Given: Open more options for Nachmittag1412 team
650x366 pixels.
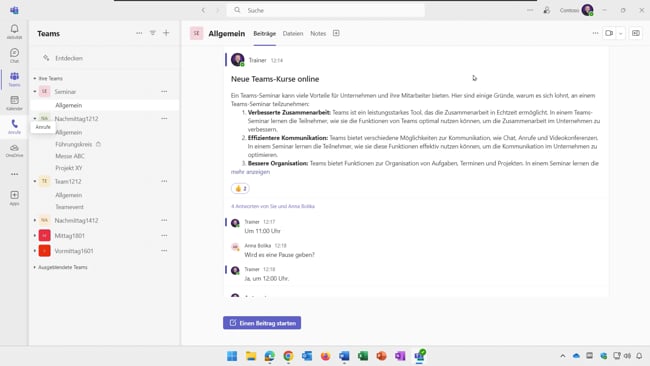Looking at the screenshot, I should tap(164, 220).
